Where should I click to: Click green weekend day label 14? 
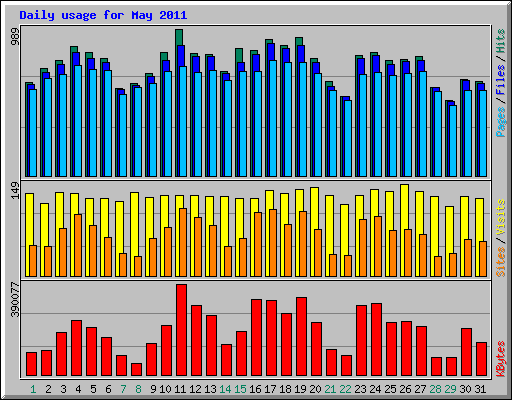(x=225, y=389)
